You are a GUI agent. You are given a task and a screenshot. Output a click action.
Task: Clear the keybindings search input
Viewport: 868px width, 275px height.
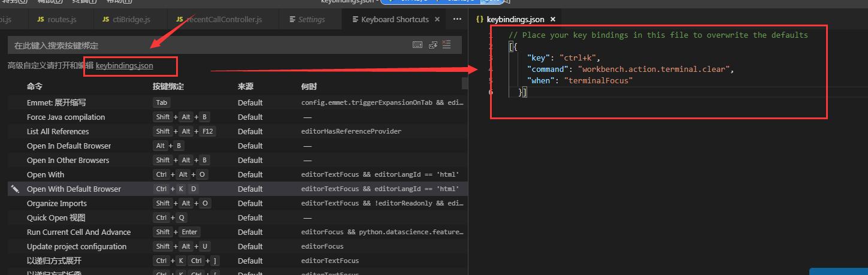coord(446,45)
